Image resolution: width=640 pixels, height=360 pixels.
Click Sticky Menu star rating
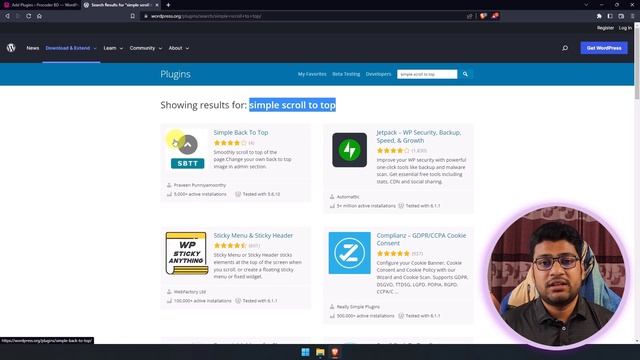230,246
